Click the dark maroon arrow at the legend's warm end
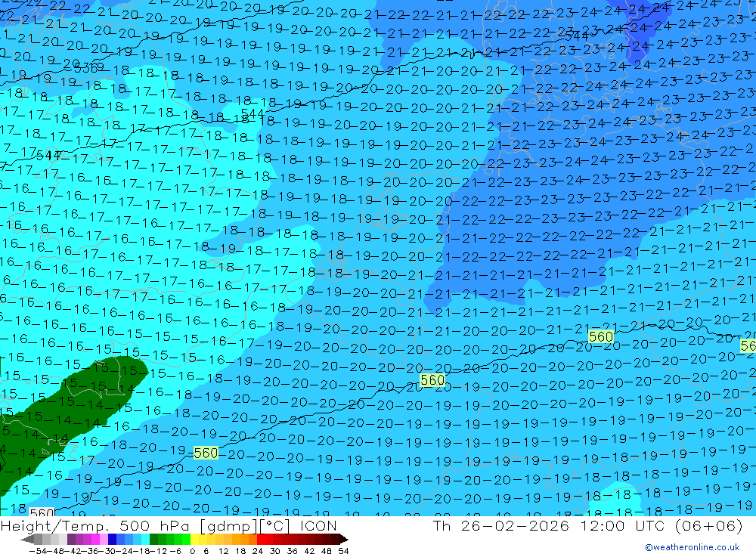Viewport: 756px width, 554px height. (x=343, y=539)
